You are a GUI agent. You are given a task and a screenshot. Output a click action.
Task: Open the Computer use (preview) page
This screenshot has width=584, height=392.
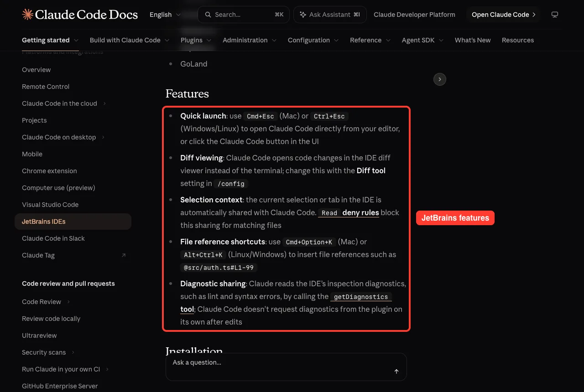coord(58,188)
